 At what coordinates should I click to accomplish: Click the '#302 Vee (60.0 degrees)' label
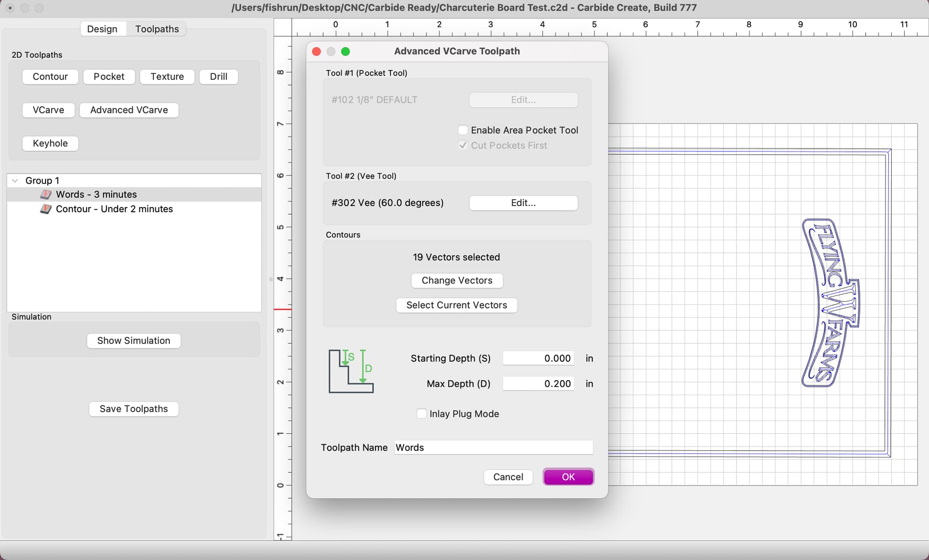click(x=387, y=203)
